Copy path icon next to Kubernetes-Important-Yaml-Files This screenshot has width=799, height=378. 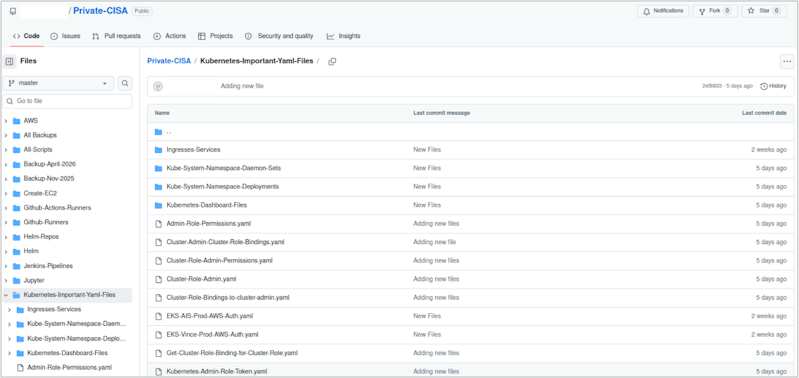[332, 61]
